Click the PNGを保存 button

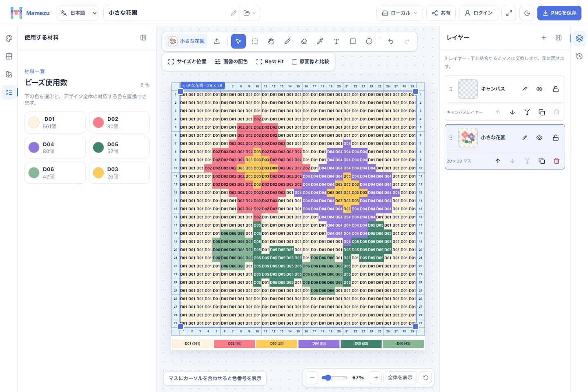click(x=559, y=13)
